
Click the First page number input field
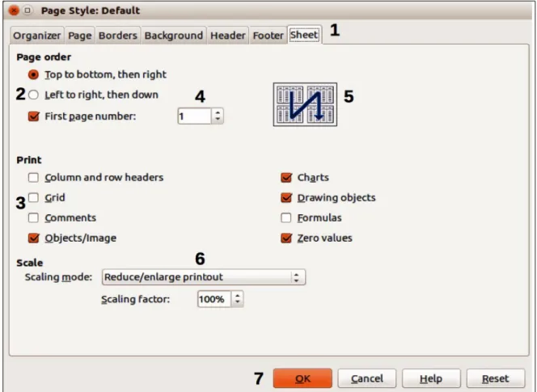point(194,116)
